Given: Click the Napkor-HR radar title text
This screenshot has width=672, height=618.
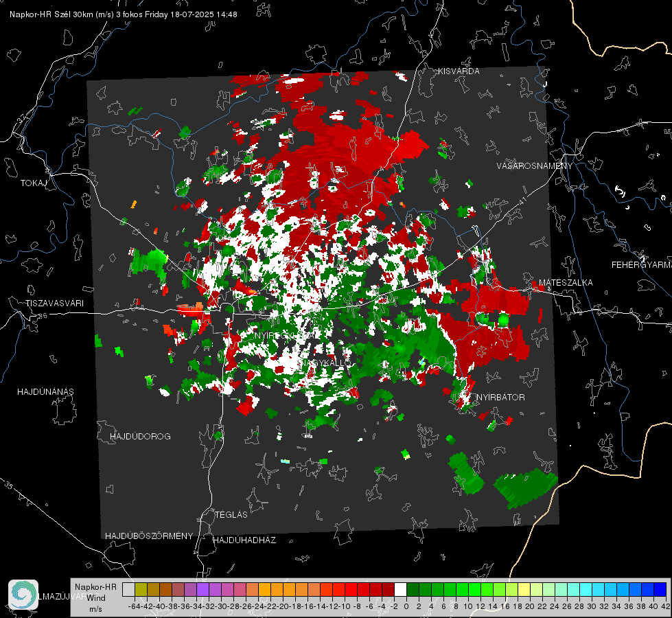Looking at the screenshot, I should pyautogui.click(x=124, y=14).
